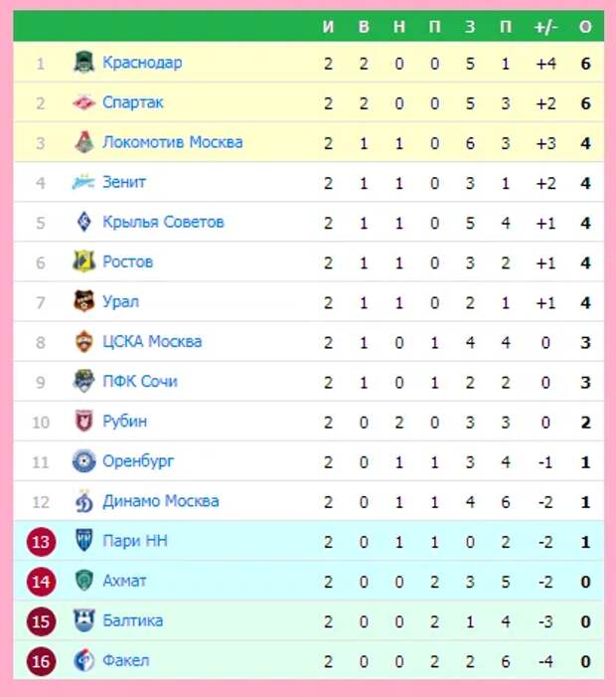
Task: Click the red position 13 badge
Action: pos(41,542)
